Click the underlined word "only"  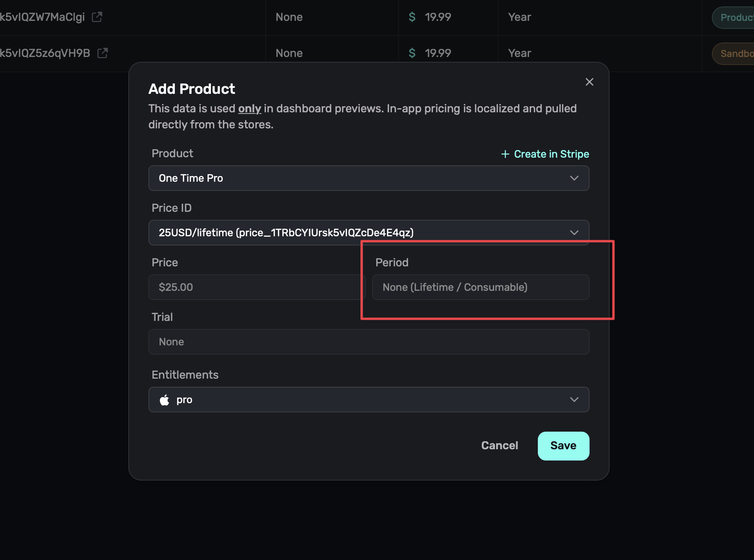pyautogui.click(x=249, y=109)
